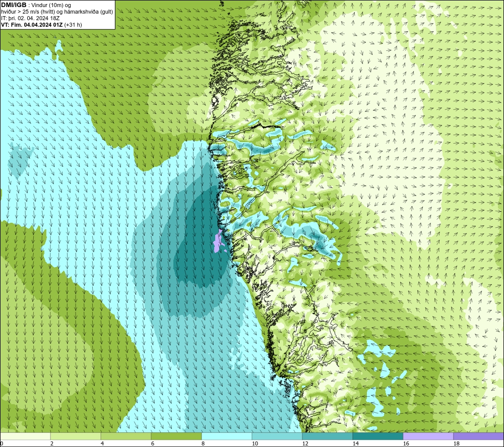Click the 2–4 m/s light green legend swatch

tap(76, 436)
